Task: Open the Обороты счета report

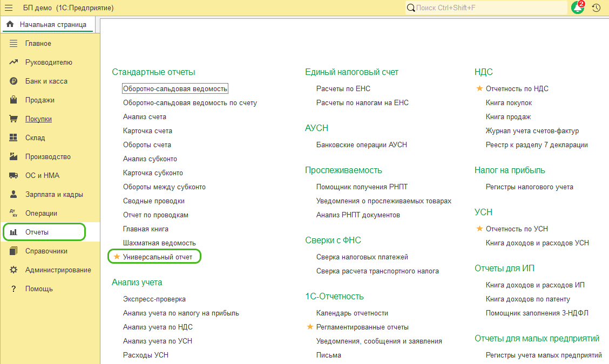Action: coord(147,145)
